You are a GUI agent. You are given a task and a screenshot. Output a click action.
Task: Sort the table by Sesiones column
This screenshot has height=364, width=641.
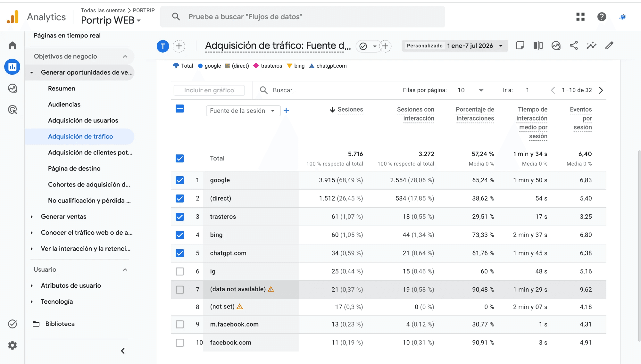350,110
